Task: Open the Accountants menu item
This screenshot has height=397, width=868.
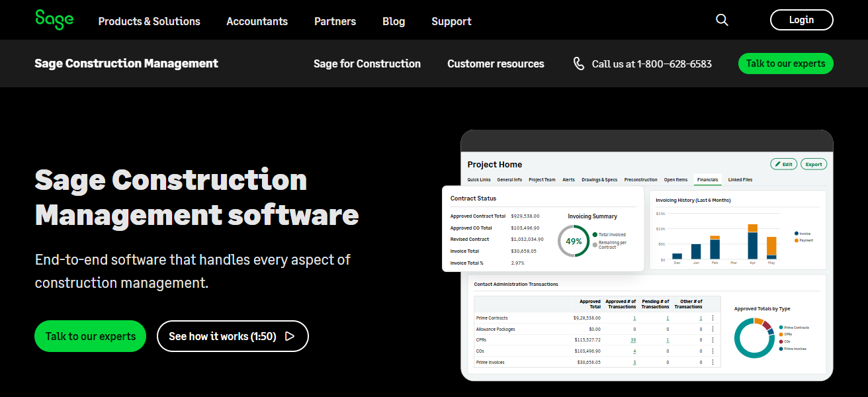Action: [x=257, y=21]
